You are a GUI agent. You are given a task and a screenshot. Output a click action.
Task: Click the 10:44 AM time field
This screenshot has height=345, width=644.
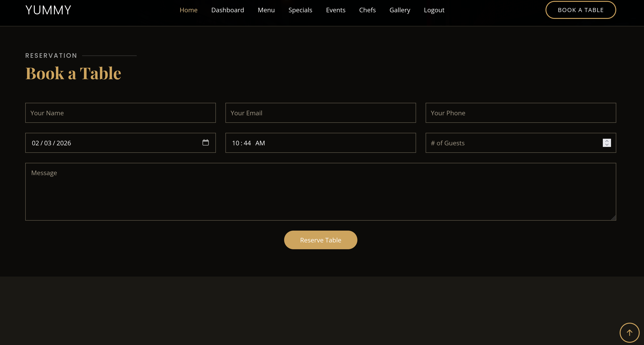point(321,143)
